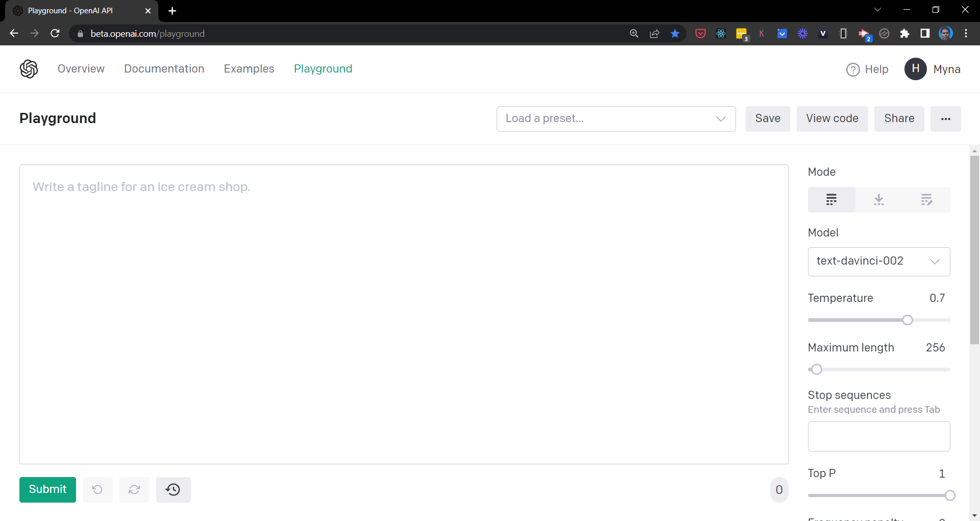
Task: Click the View code button
Action: click(832, 119)
